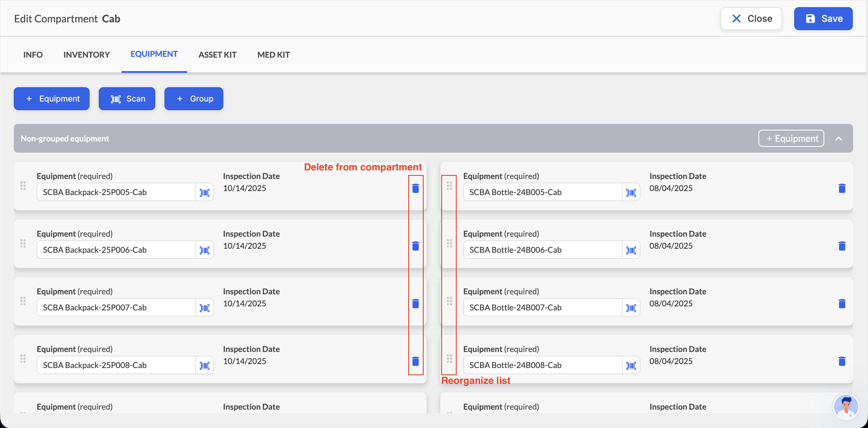This screenshot has height=428, width=868.
Task: Add a new Group
Action: 194,99
